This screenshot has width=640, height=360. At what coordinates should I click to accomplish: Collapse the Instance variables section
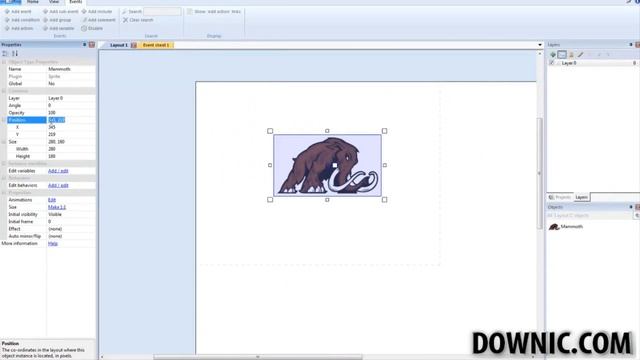tap(4, 163)
